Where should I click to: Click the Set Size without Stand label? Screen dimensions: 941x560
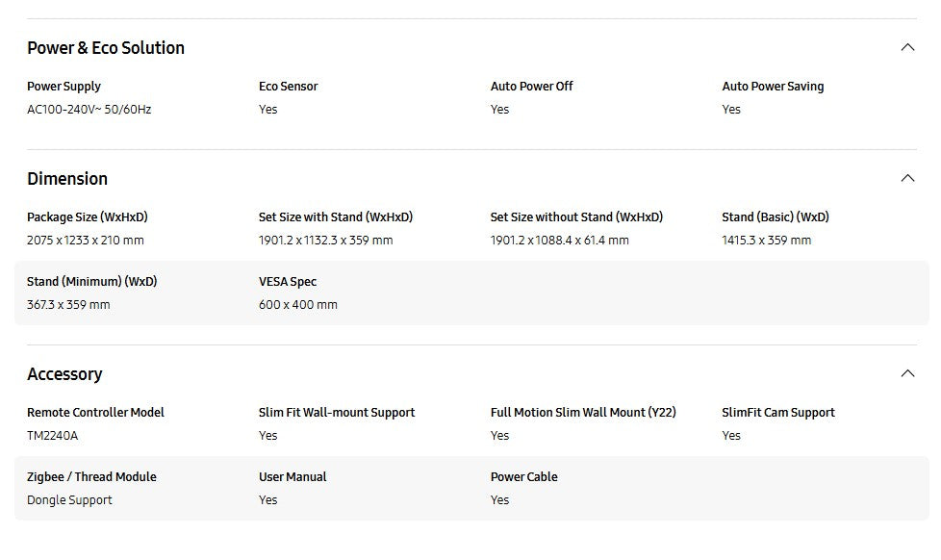[576, 217]
